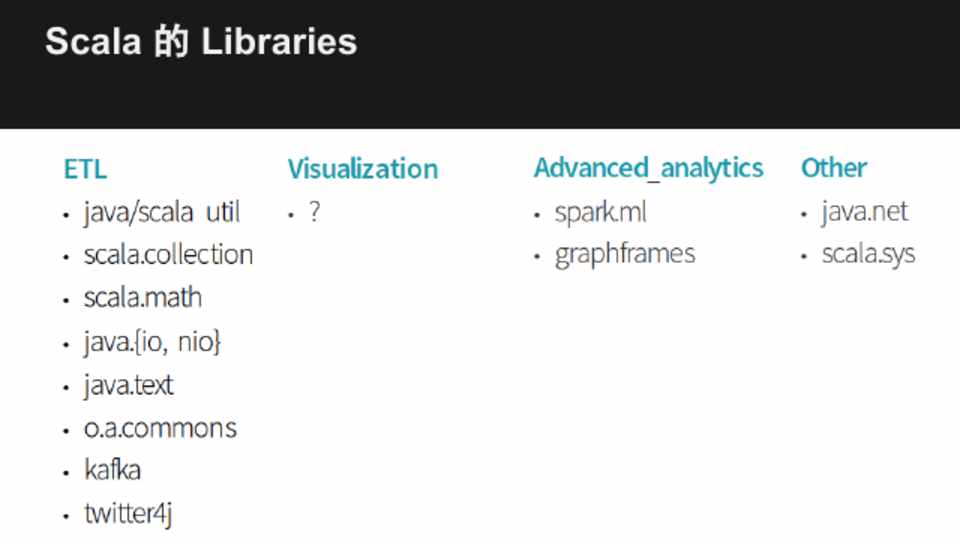Click the java/scala util bullet item
Image resolution: width=960 pixels, height=540 pixels.
point(162,212)
